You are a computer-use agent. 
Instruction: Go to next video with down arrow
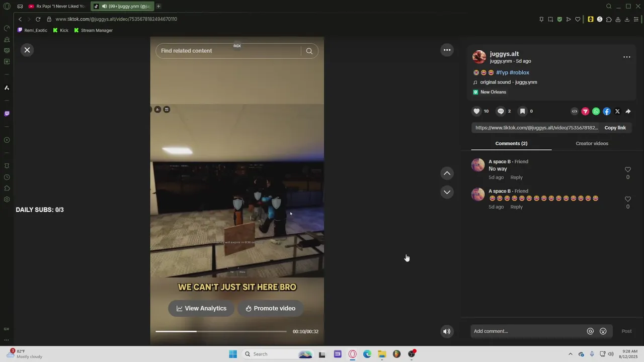[x=447, y=192]
